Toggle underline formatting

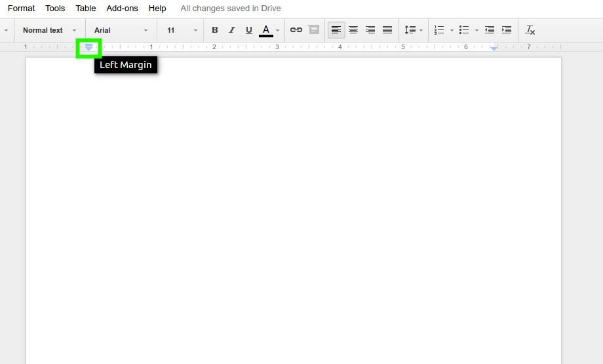249,30
